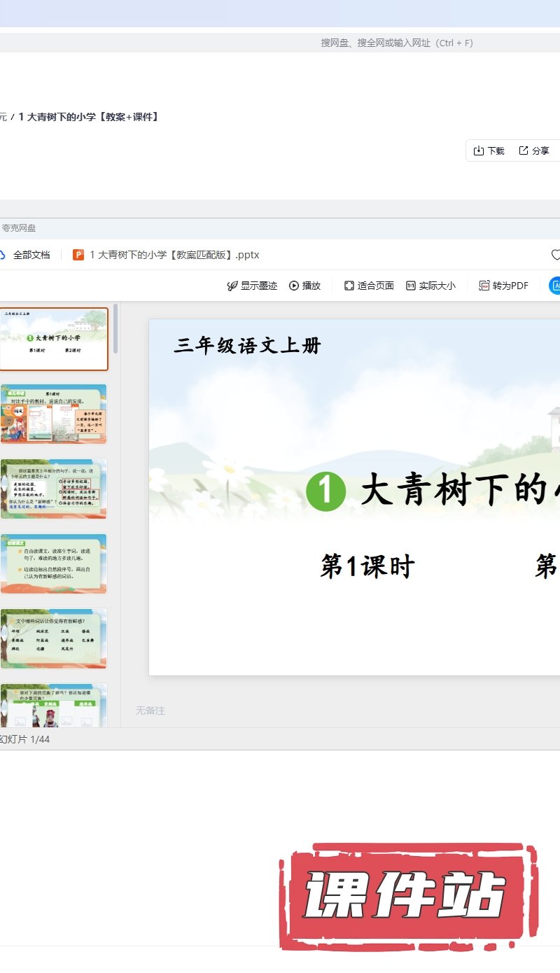Click the 分享 share button
This screenshot has width=560, height=973.
coord(533,150)
